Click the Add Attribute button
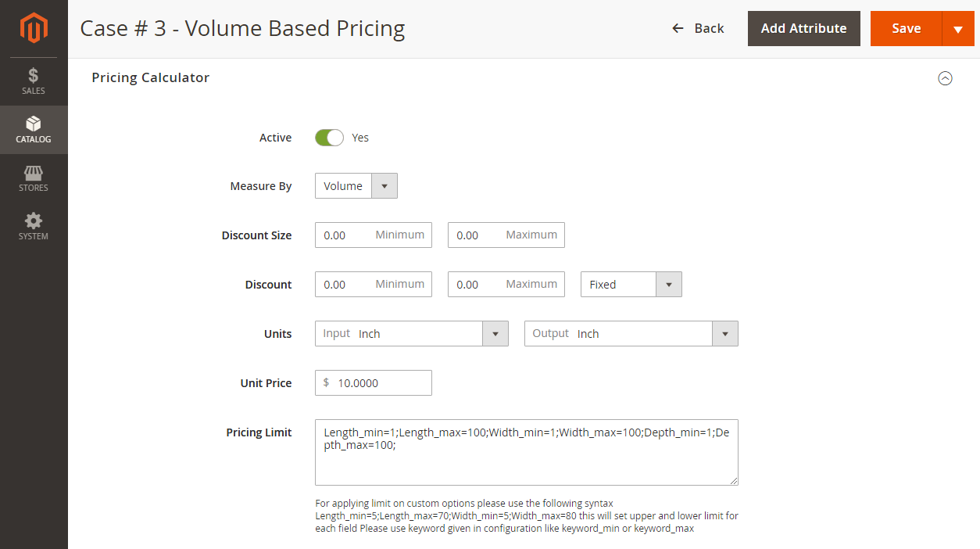The image size is (980, 549). click(803, 28)
